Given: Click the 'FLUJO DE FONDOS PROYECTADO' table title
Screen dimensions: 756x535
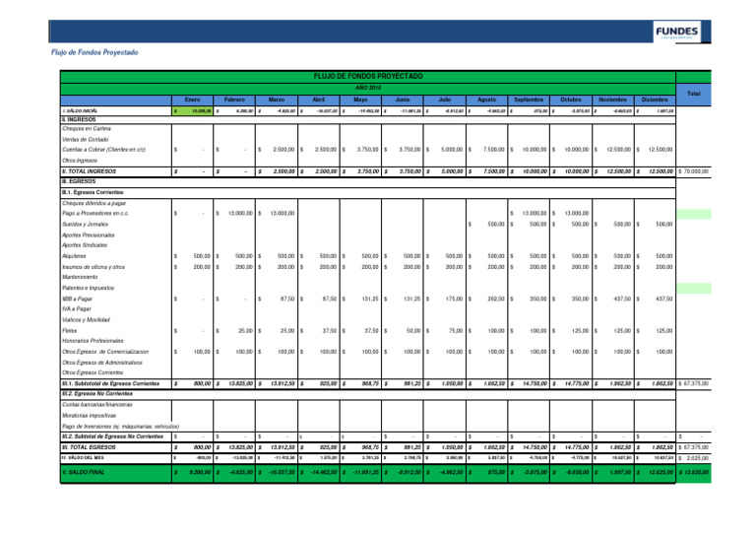Looking at the screenshot, I should click(x=368, y=76).
